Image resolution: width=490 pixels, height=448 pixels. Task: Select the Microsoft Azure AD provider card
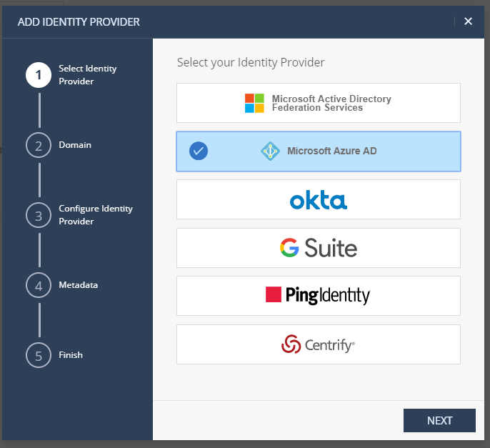318,151
